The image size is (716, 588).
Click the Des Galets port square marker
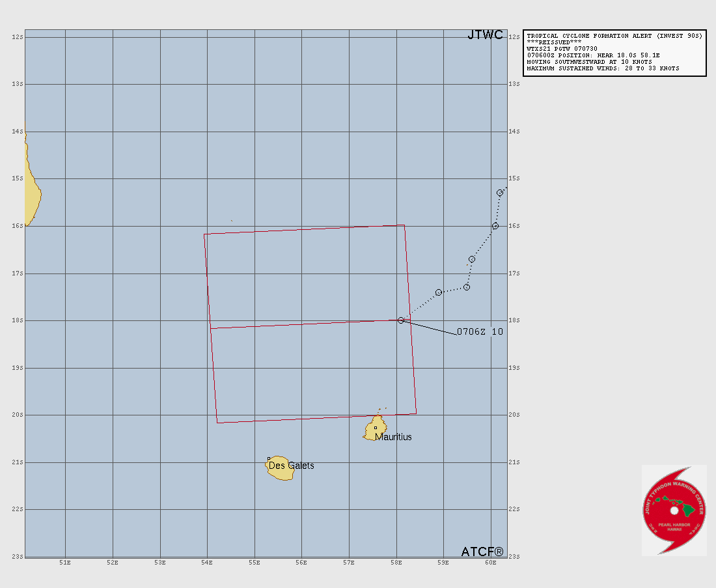tap(269, 459)
